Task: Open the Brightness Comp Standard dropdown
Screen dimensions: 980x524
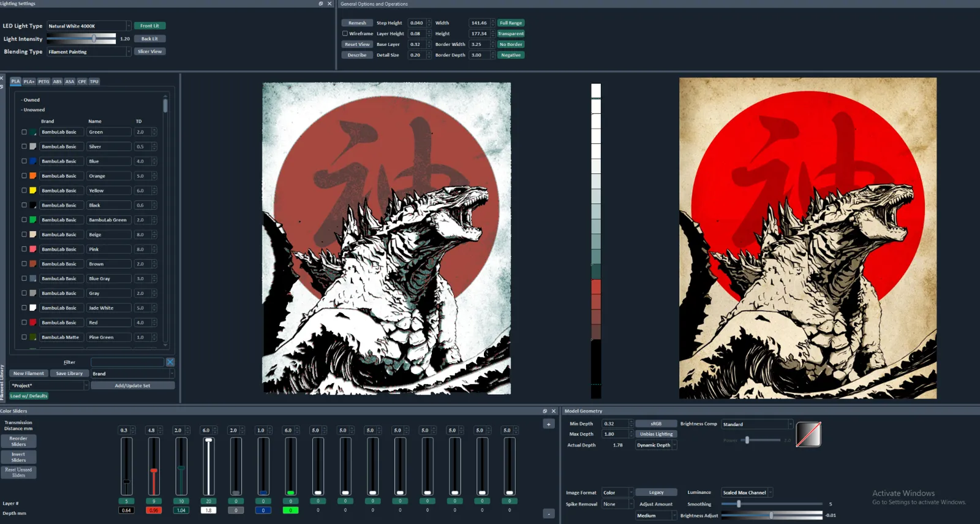Action: (x=757, y=424)
